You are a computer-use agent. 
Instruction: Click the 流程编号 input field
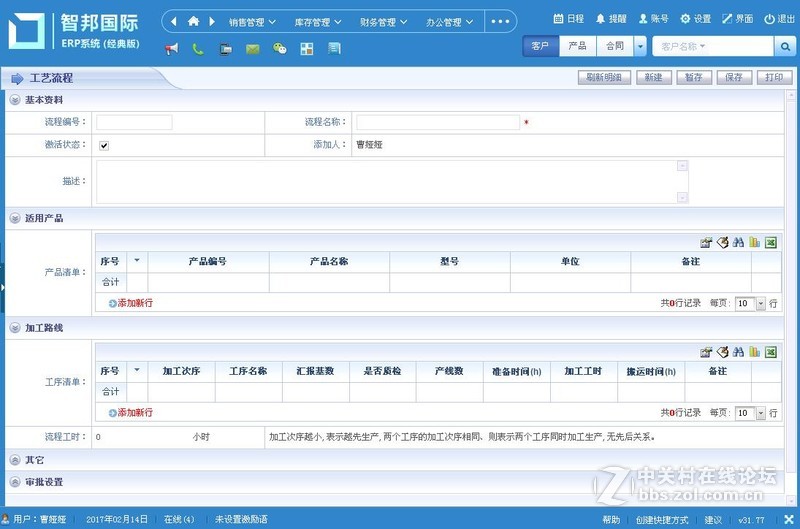pos(134,122)
